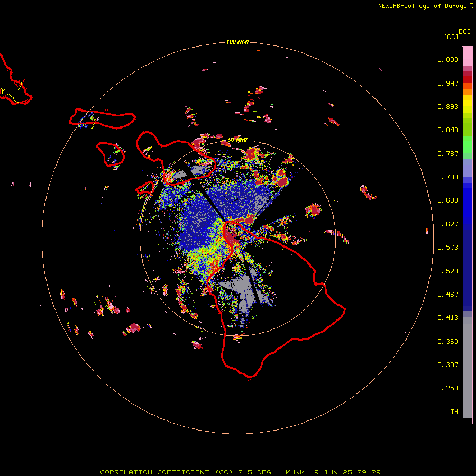476x476 pixels.
Task: Click the 0.413 colorbar value
Action: click(x=448, y=318)
